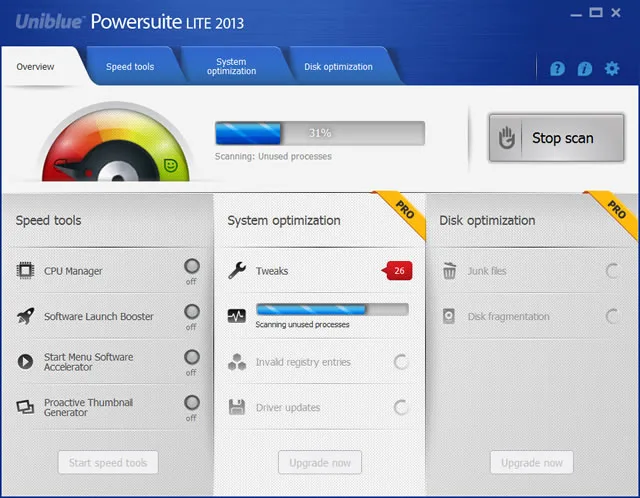Click the CPU Manager chip icon
The image size is (640, 498).
click(x=25, y=270)
